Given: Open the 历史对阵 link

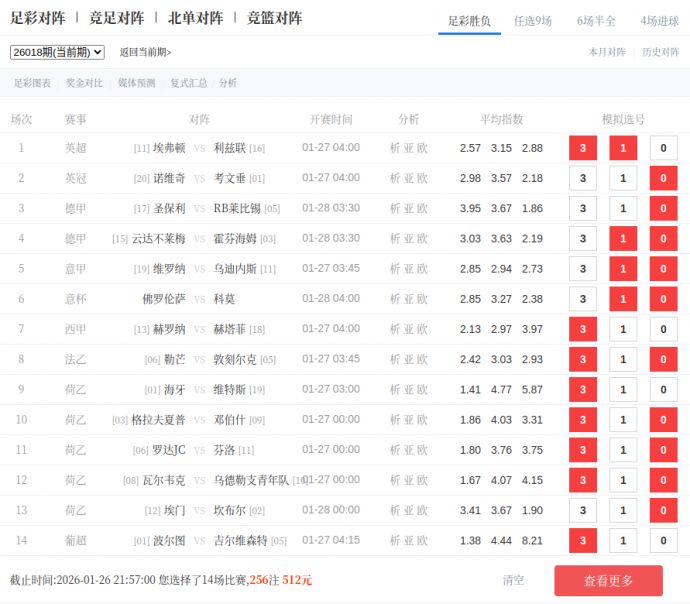Looking at the screenshot, I should 660,52.
